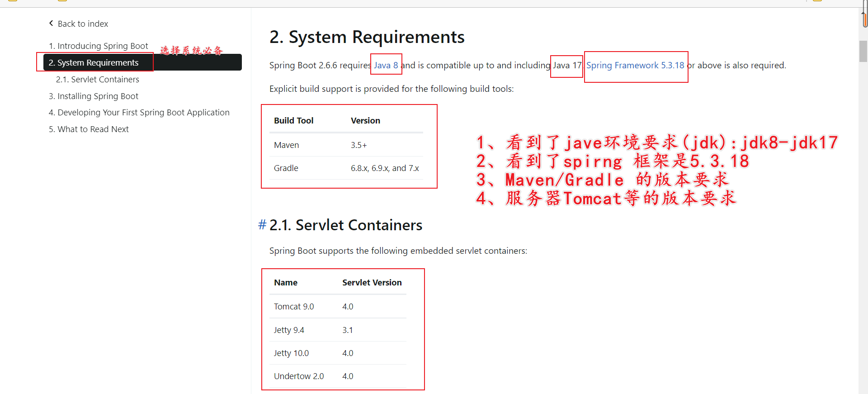Screen dimensions: 868x394
Task: Click the vertical page scrollbar thumb
Action: 863,51
